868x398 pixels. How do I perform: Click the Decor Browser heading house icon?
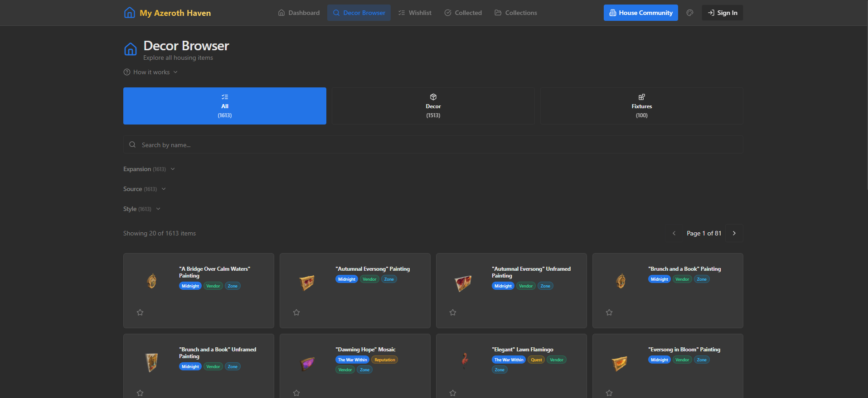(131, 49)
